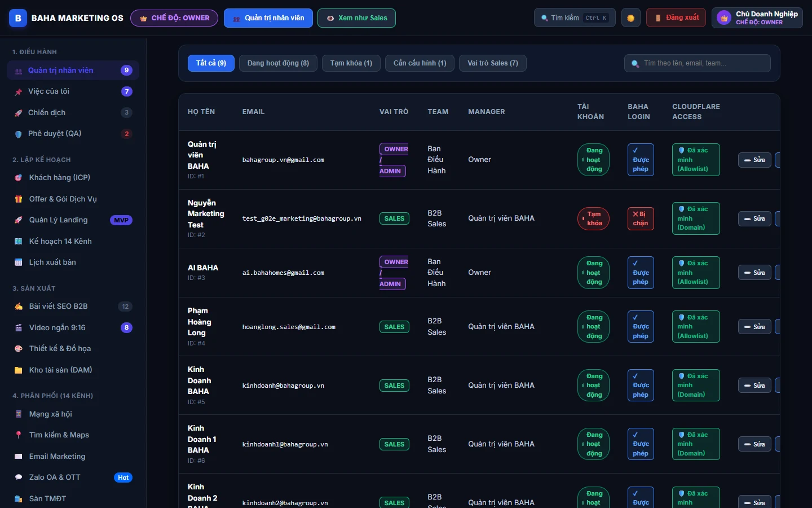812x508 pixels.
Task: Click Sửa for AI BAHA row
Action: tap(754, 273)
